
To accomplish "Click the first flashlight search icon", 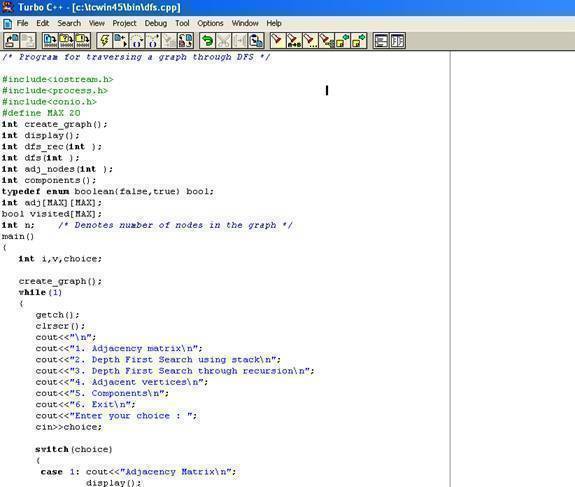I will [277, 40].
